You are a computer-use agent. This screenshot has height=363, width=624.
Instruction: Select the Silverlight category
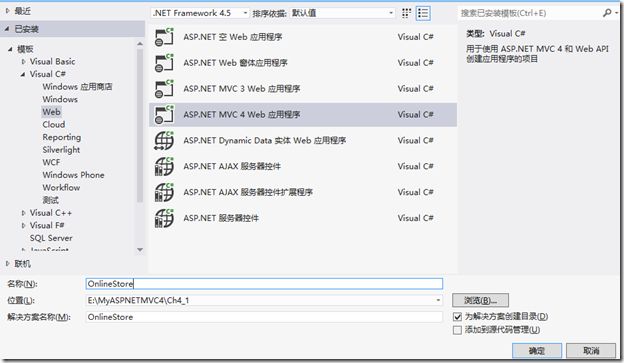tap(61, 150)
